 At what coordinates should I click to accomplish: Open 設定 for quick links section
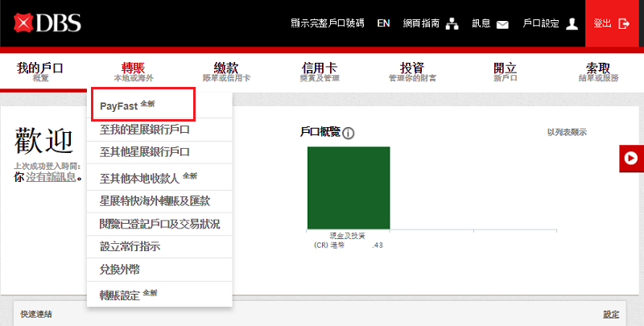[612, 315]
